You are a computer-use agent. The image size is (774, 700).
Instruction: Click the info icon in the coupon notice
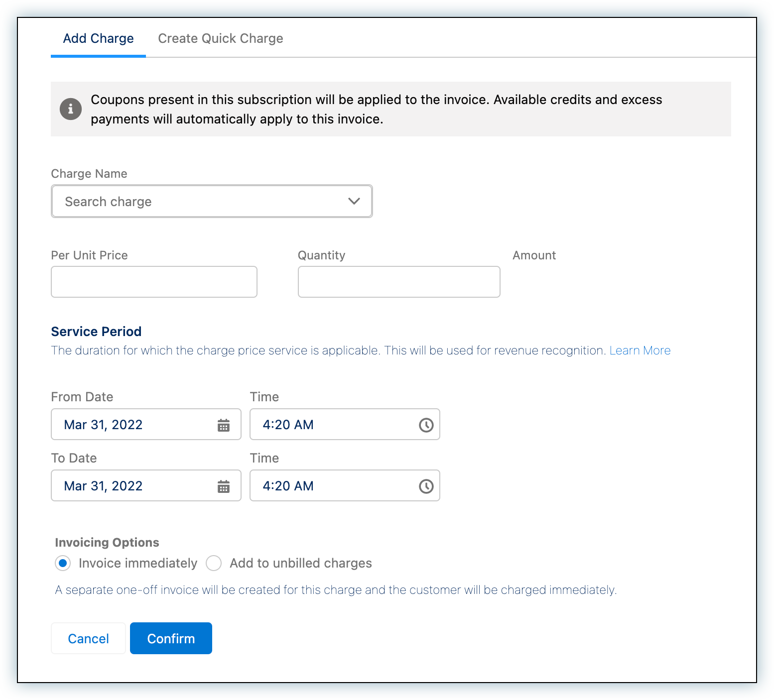click(x=71, y=109)
